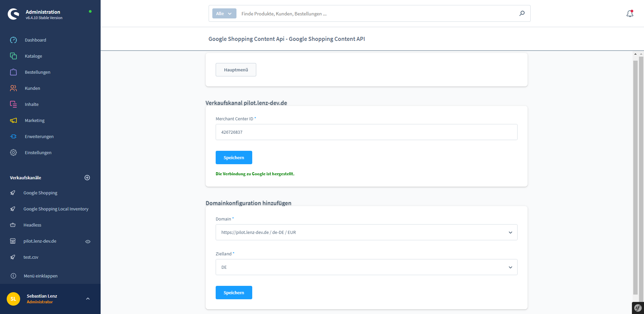Viewport: 644px width, 314px height.
Task: Open Kataloge menu item
Action: tap(34, 56)
